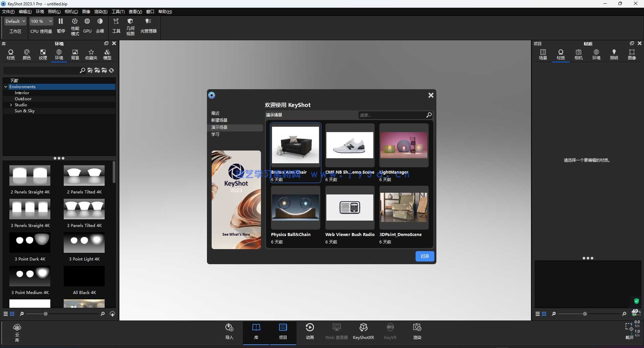
Task: Select the Sun & Sky folder
Action: point(24,111)
